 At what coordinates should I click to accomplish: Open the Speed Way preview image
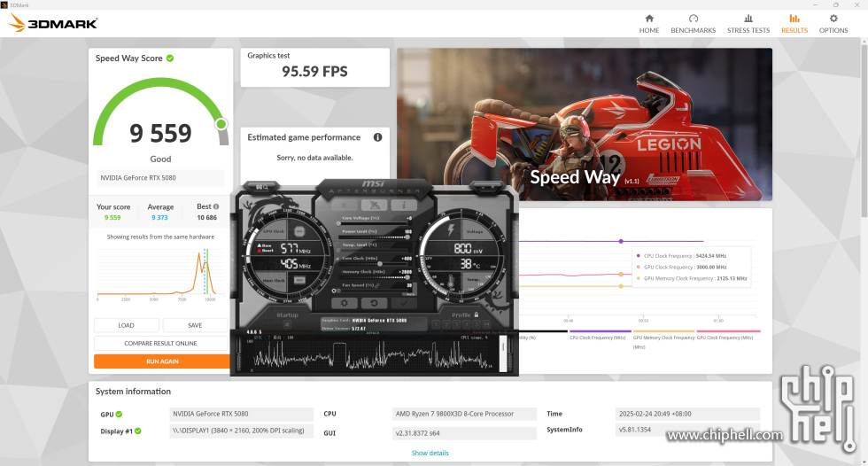[585, 124]
